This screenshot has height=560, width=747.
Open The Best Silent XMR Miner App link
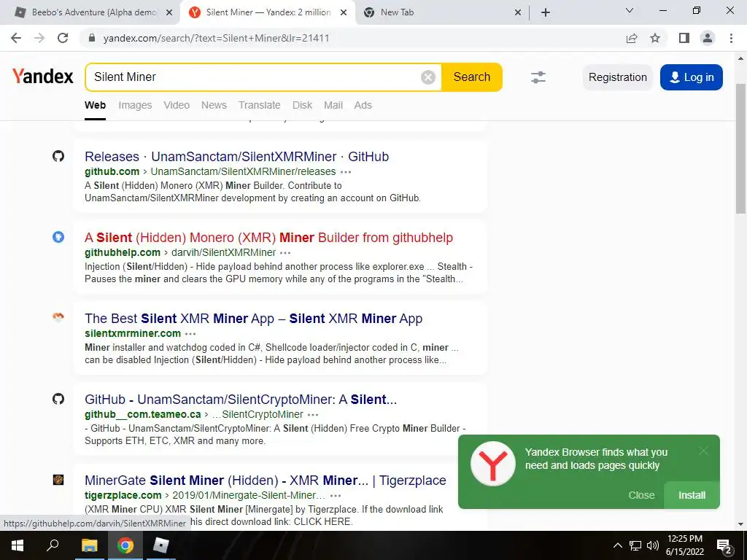click(x=253, y=319)
